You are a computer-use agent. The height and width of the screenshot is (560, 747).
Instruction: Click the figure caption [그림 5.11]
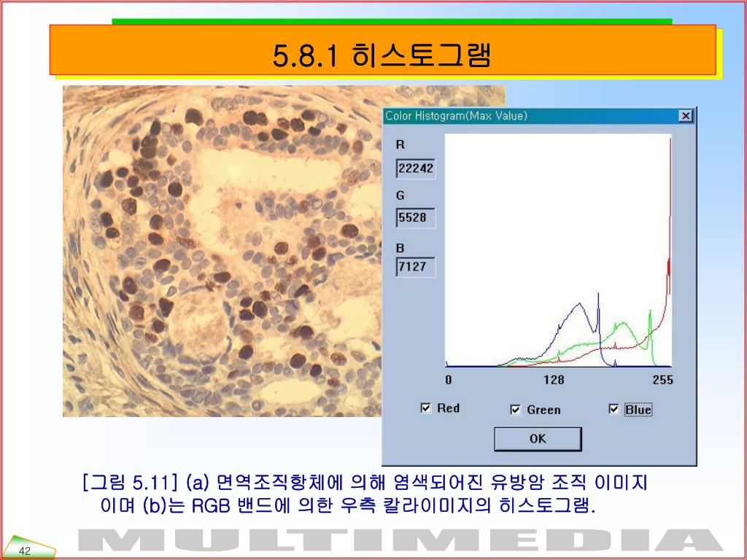pyautogui.click(x=365, y=483)
